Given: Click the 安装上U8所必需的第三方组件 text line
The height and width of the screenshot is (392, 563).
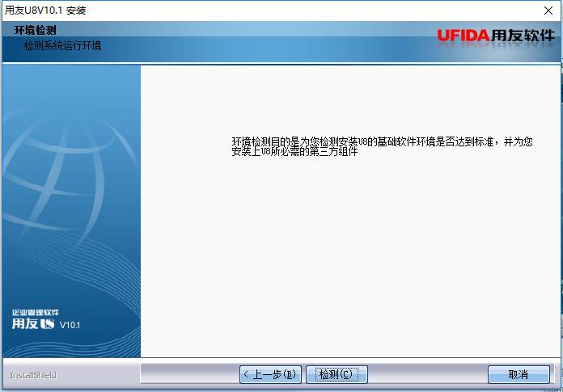Looking at the screenshot, I should [294, 152].
